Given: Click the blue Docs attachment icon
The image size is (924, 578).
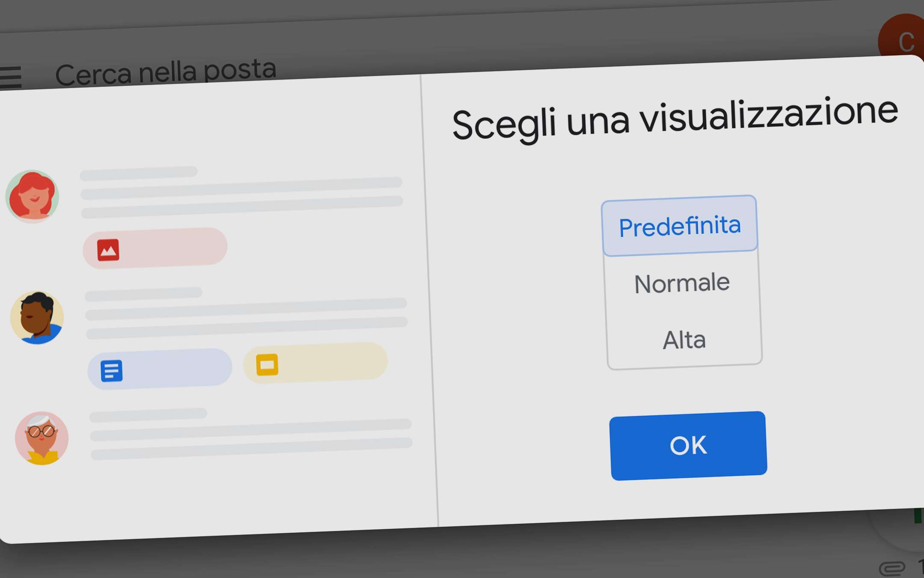Looking at the screenshot, I should 112,371.
